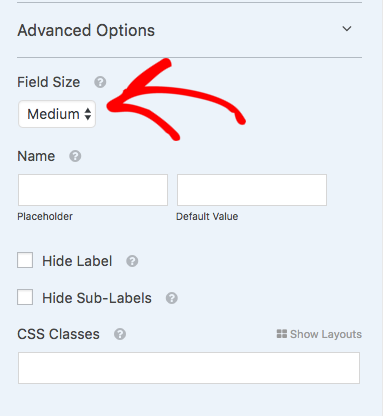Toggle via the Hide Label text label
This screenshot has width=383, height=416.
[x=77, y=261]
